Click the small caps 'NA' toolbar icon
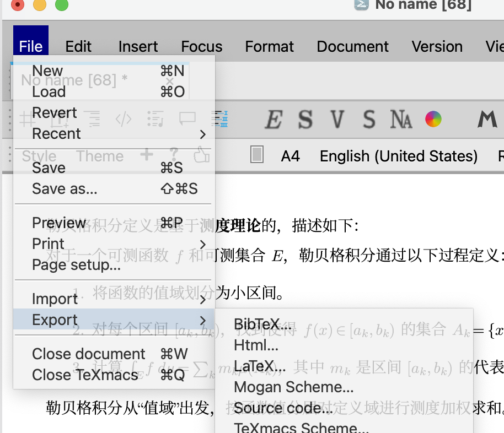Screen dimensions: 504x433 (x=401, y=119)
